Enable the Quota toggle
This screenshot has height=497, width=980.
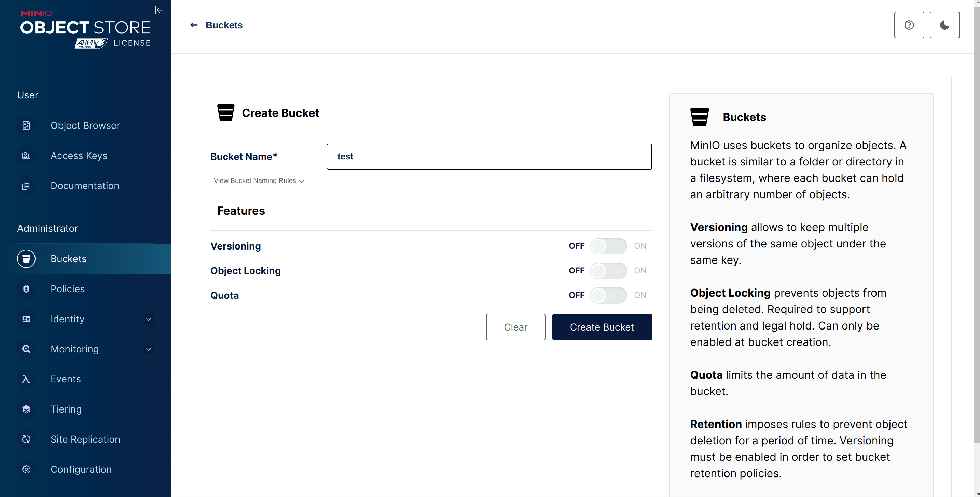[608, 295]
